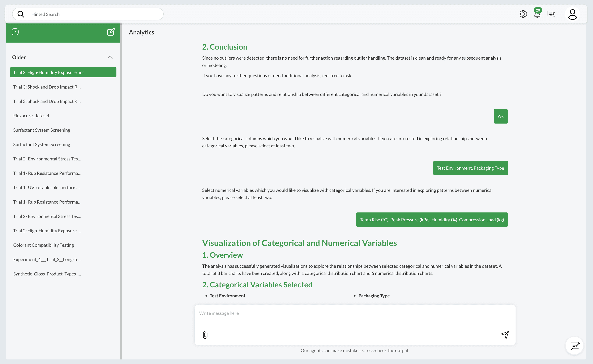Screen dimensions: 593x364
Task: Open the feedback note icon at bottom right
Action: pos(575,346)
